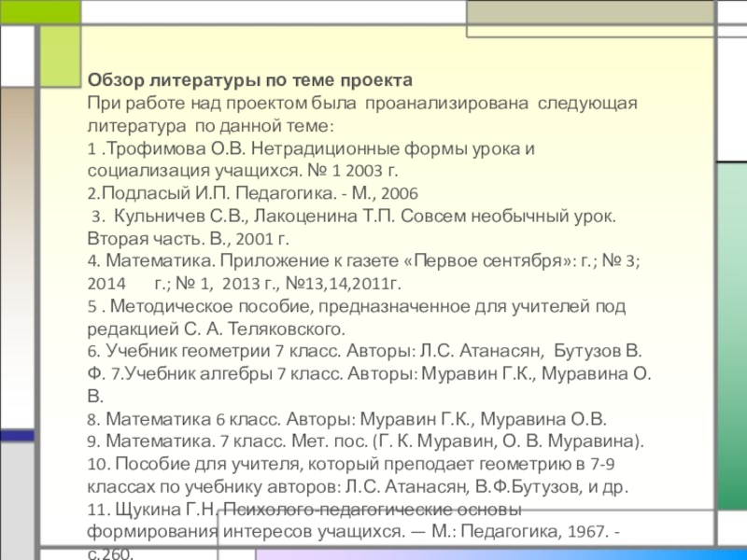Select reference 6 'Учебник геометрии 7 класс'
747x560 pixels.
(x=365, y=351)
